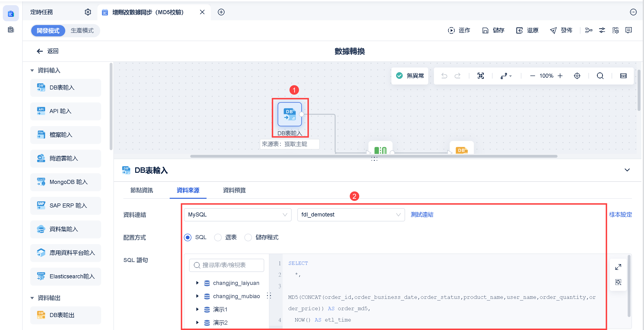This screenshot has height=330, width=644.
Task: Click the canvas search magnifier icon
Action: tap(600, 76)
